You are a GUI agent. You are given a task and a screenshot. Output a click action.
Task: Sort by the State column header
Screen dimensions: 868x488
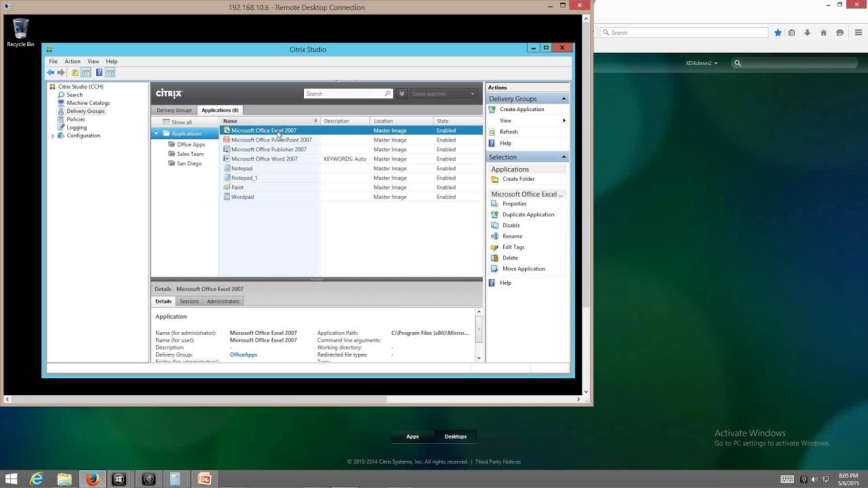click(x=458, y=121)
